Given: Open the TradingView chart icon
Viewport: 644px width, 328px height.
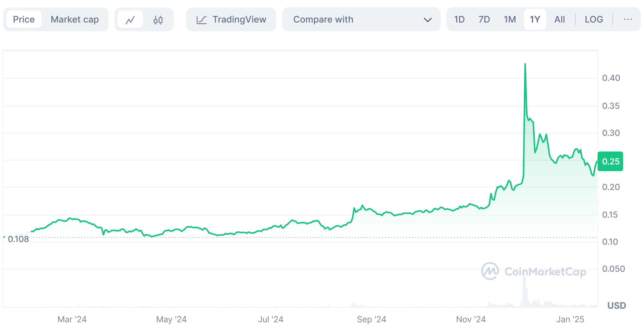Looking at the screenshot, I should (202, 19).
